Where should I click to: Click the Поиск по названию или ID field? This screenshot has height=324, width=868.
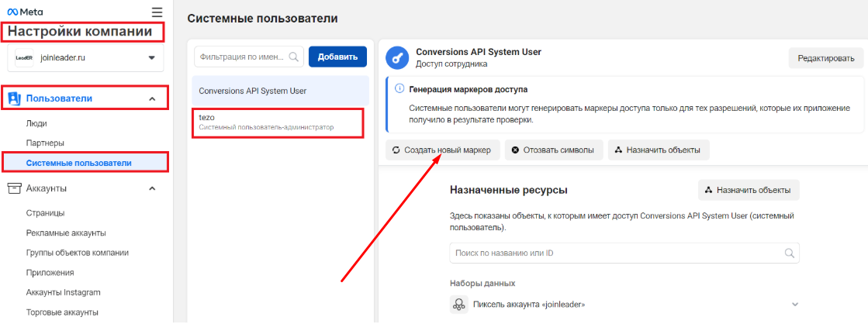pos(617,253)
